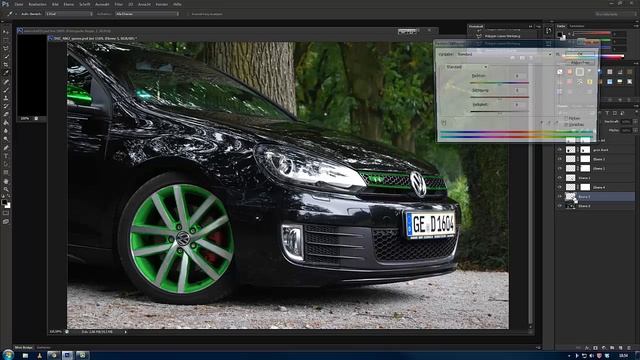This screenshot has height=360, width=640.
Task: Click the on-image adjustment hand icon in dialog
Action: [444, 122]
